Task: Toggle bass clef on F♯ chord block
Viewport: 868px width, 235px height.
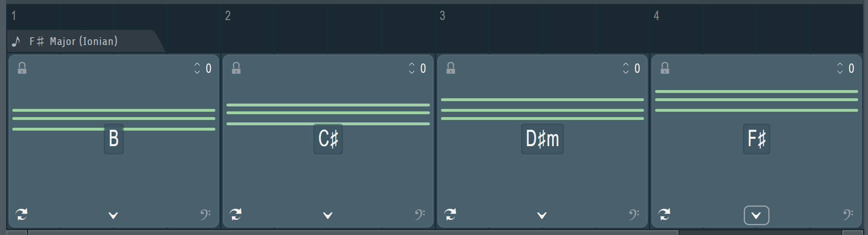Action: click(848, 215)
